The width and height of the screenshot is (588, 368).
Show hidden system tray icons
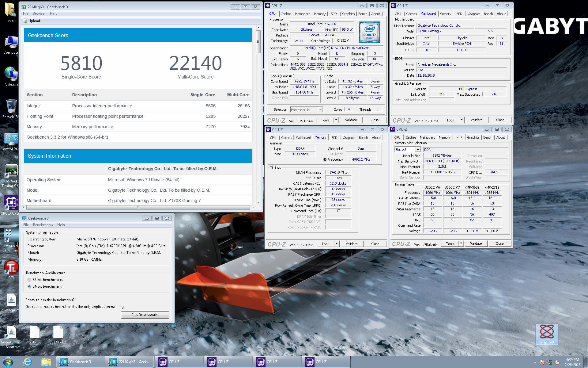click(x=534, y=362)
